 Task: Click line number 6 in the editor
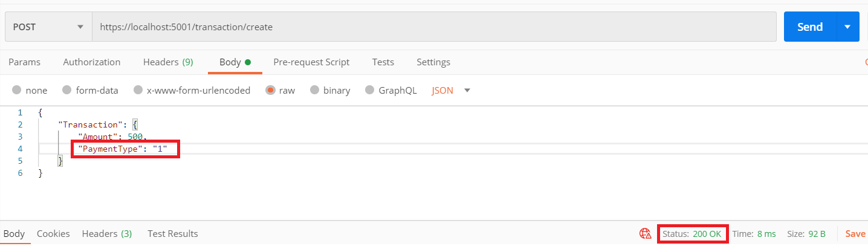[x=20, y=173]
